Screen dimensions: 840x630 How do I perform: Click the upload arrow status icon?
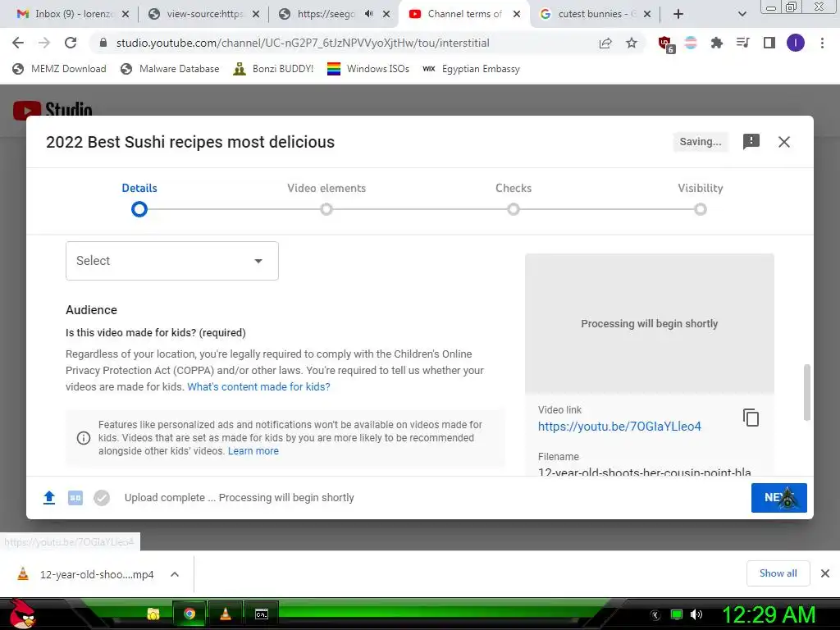[x=49, y=498]
